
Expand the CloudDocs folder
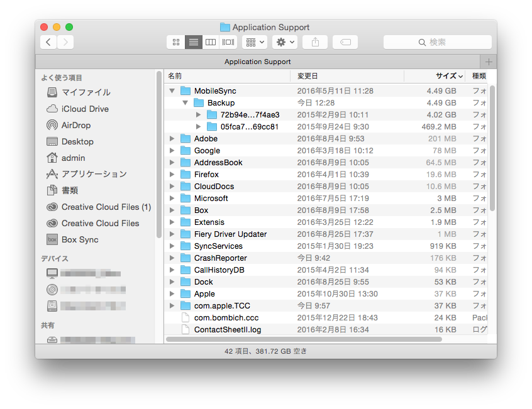(172, 187)
